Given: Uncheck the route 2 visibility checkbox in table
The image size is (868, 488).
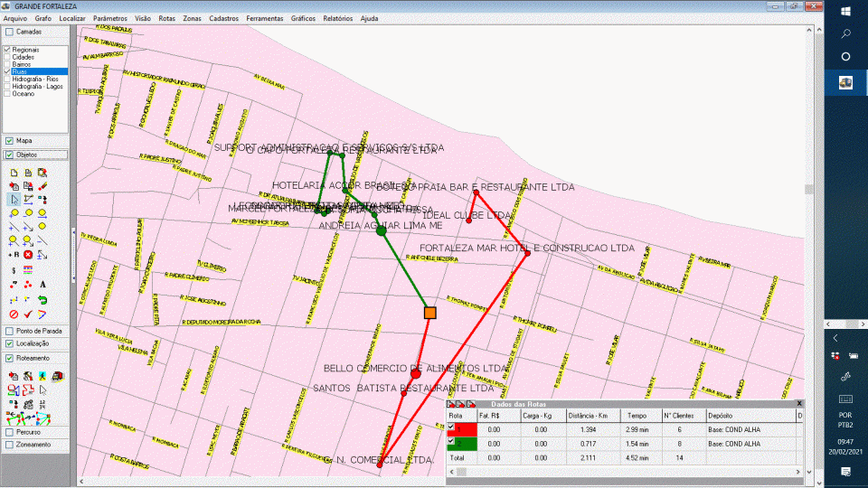Looking at the screenshot, I should (x=451, y=442).
